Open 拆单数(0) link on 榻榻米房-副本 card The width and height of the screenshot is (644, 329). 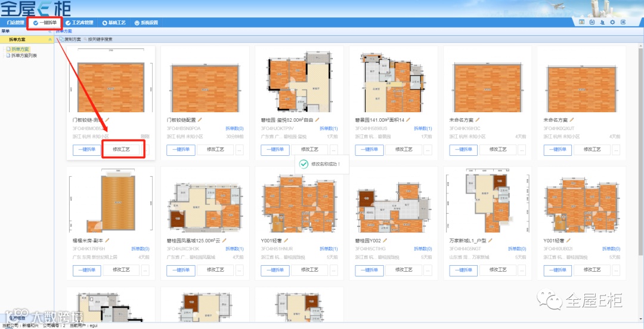141,249
